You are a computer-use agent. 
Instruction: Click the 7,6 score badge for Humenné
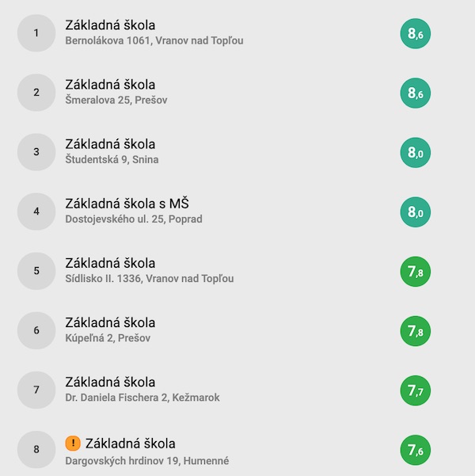click(x=415, y=450)
